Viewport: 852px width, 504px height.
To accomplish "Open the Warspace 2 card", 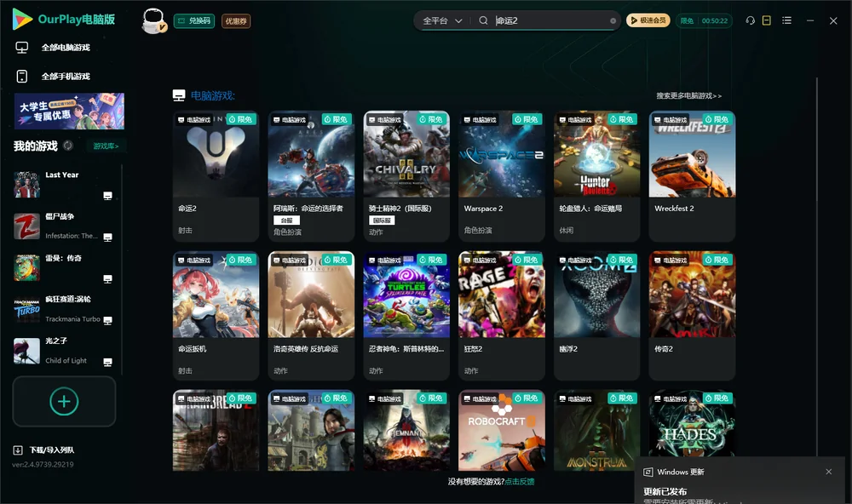I will click(x=502, y=176).
